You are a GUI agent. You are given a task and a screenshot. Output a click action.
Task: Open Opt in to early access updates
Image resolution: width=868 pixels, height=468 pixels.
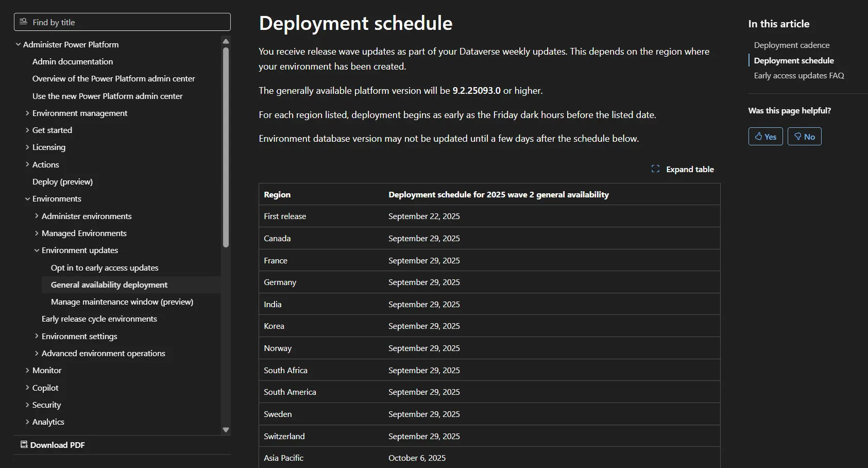pos(105,268)
